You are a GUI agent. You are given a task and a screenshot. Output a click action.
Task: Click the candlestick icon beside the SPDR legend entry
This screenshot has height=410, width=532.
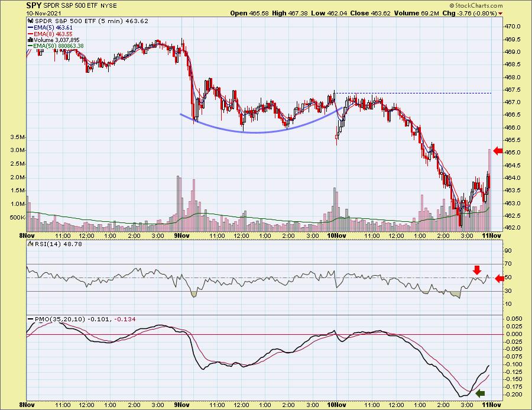30,21
